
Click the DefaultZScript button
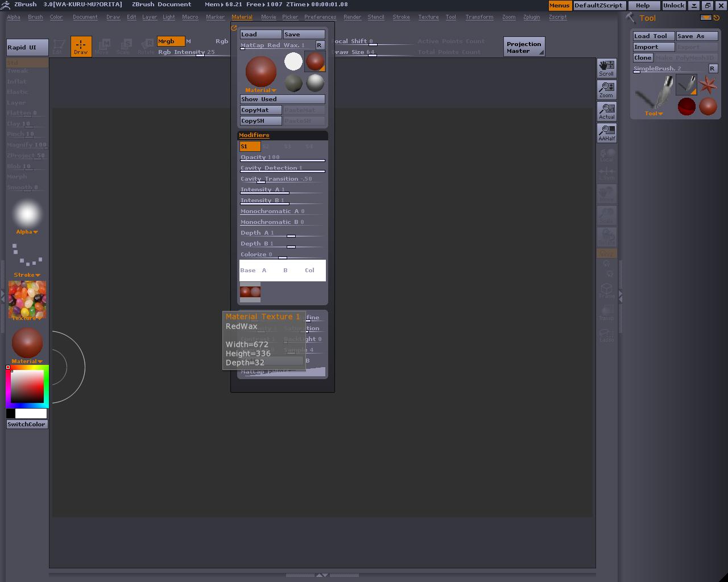(598, 5)
